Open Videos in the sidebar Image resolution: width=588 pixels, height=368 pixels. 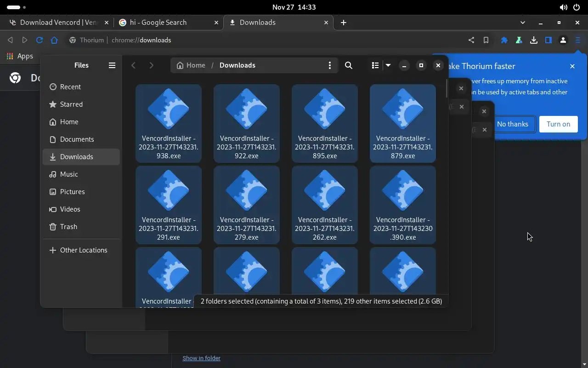pos(81,209)
